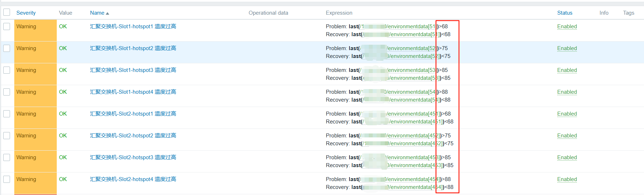Screen dimensions: 644x195
Task: Disable the Slot1-hotspot1 trigger via Enabled link
Action: (x=567, y=26)
